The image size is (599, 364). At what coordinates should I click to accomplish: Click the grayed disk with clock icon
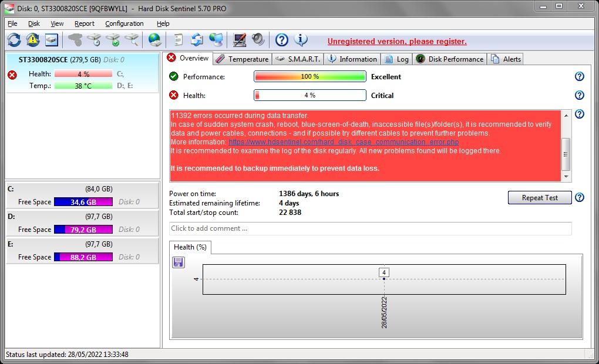pyautogui.click(x=94, y=40)
